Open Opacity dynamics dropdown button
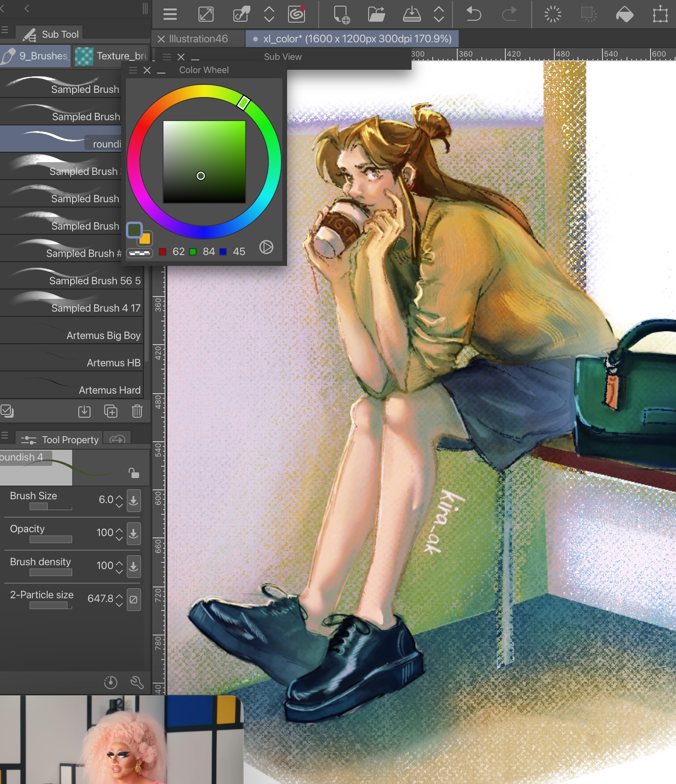Screen dimensions: 676x784 [x=134, y=533]
